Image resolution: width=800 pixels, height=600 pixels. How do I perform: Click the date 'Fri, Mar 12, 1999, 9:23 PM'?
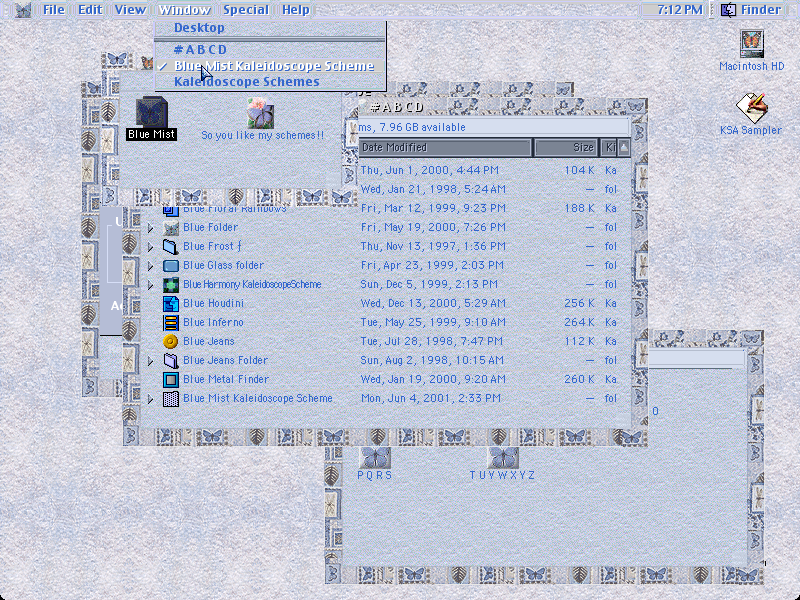(433, 208)
